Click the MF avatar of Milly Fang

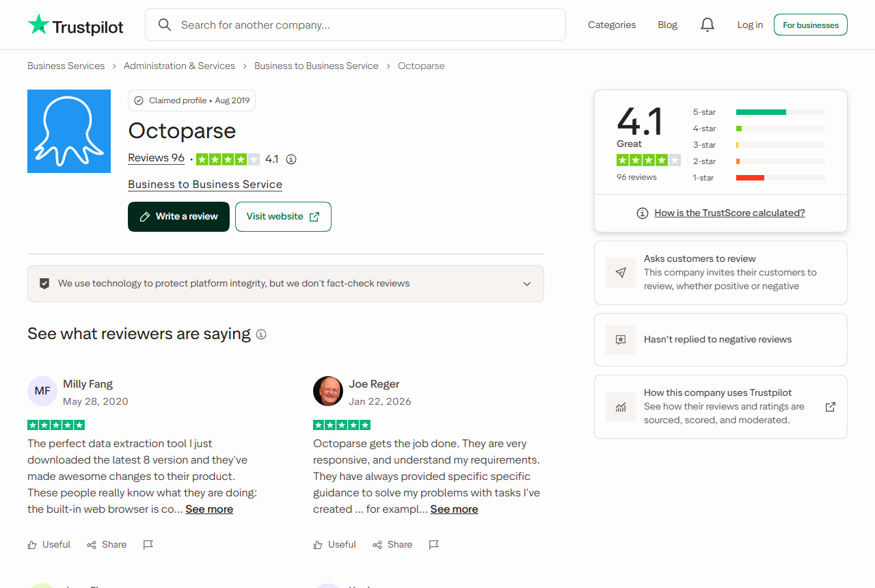(x=42, y=391)
